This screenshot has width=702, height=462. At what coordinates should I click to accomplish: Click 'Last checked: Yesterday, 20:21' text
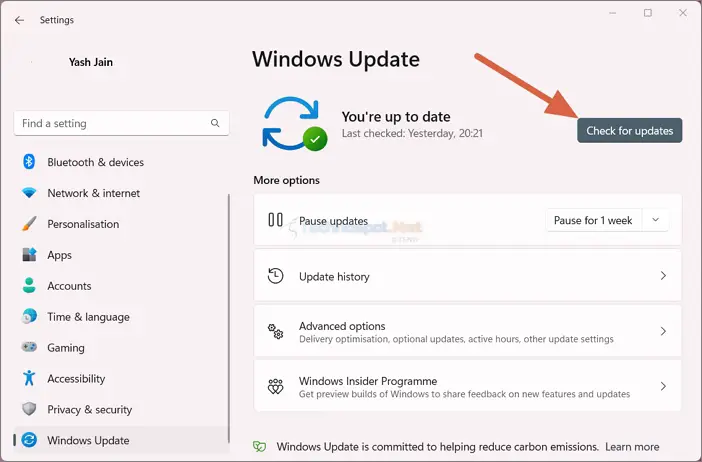coord(412,133)
